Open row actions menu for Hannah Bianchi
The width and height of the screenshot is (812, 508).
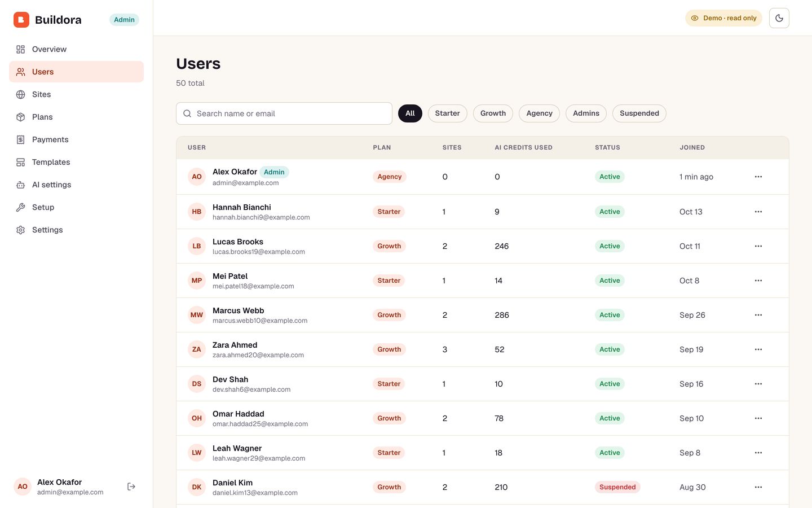coord(758,212)
